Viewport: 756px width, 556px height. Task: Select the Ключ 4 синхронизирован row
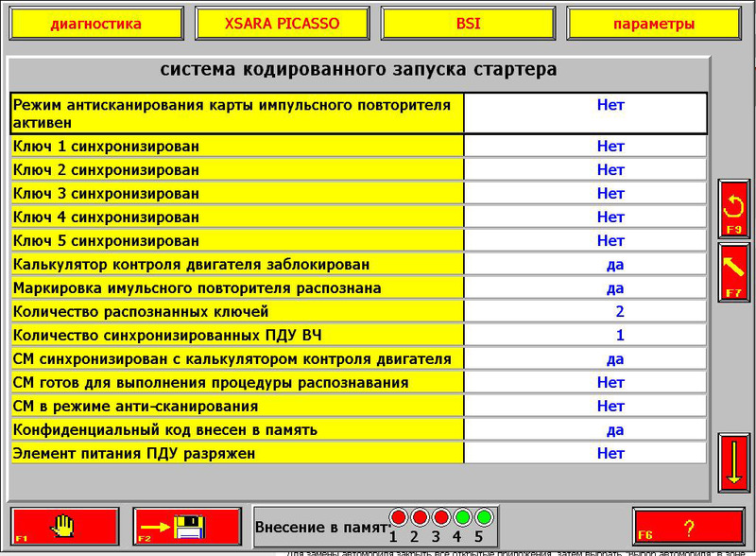[359, 217]
